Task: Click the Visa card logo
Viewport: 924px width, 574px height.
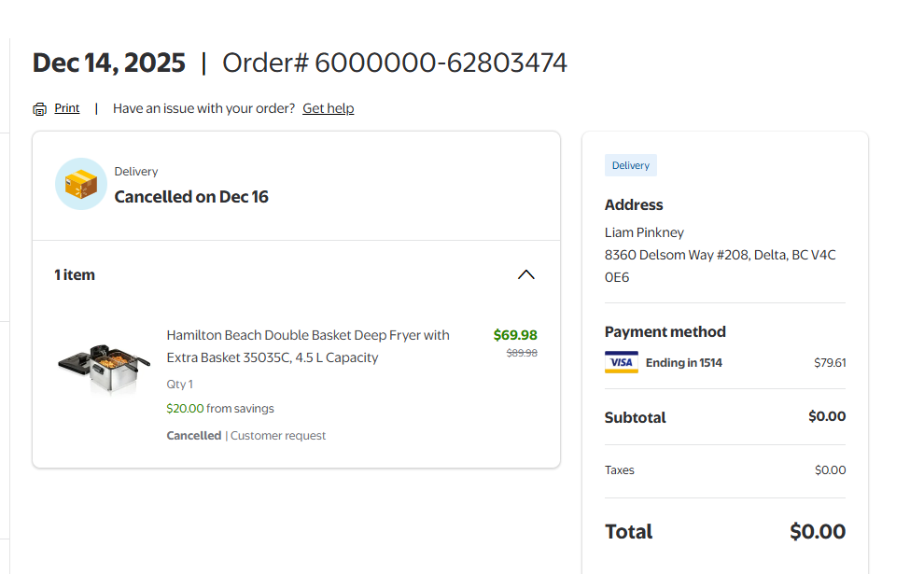Action: coord(621,362)
